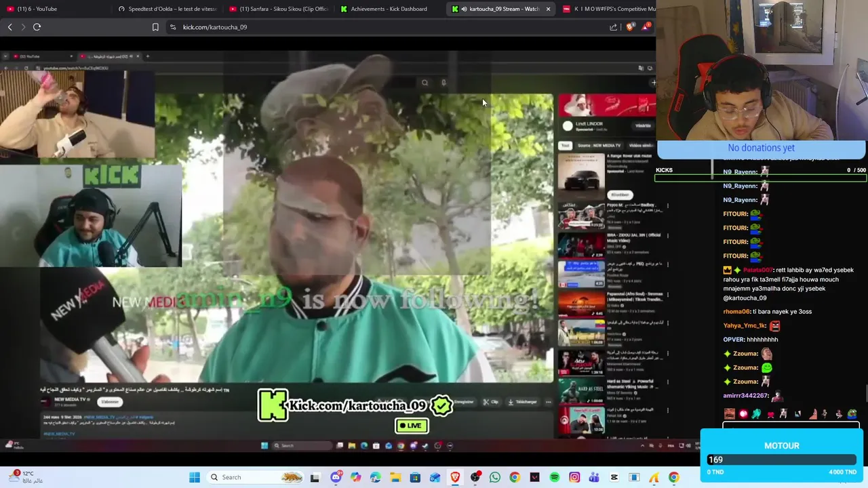This screenshot has height=488, width=868.
Task: Close the kartoucha_09 Stream tab
Action: [x=548, y=9]
